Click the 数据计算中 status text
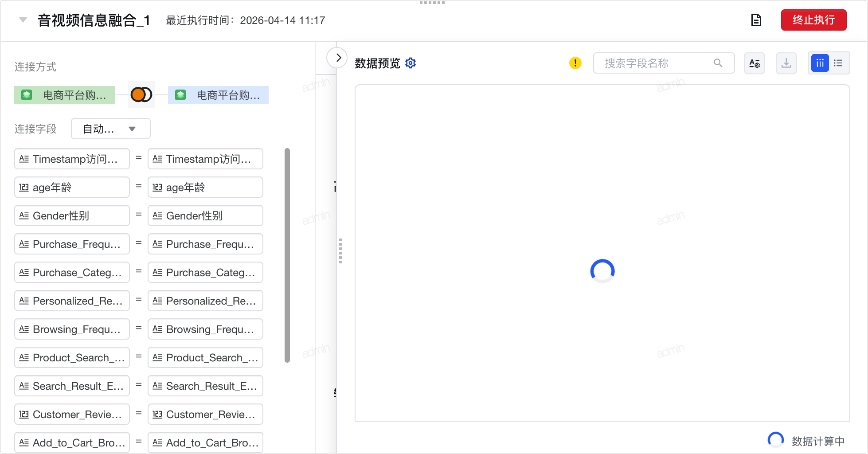The width and height of the screenshot is (868, 454). click(818, 441)
